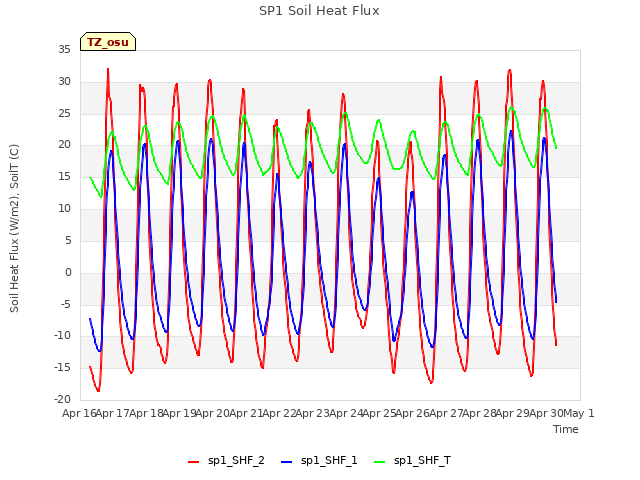
Task: Click the Apr 26 x-axis tick label
Action: pyautogui.click(x=413, y=413)
